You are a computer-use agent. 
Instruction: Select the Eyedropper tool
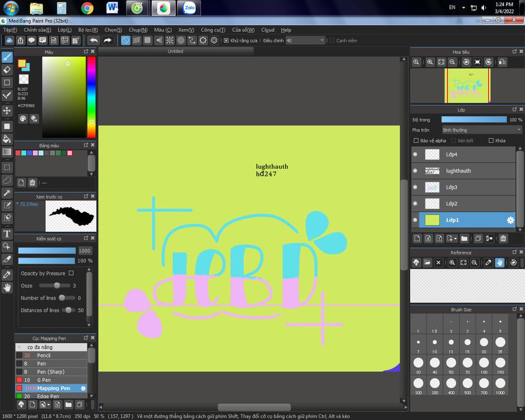pyautogui.click(x=7, y=275)
